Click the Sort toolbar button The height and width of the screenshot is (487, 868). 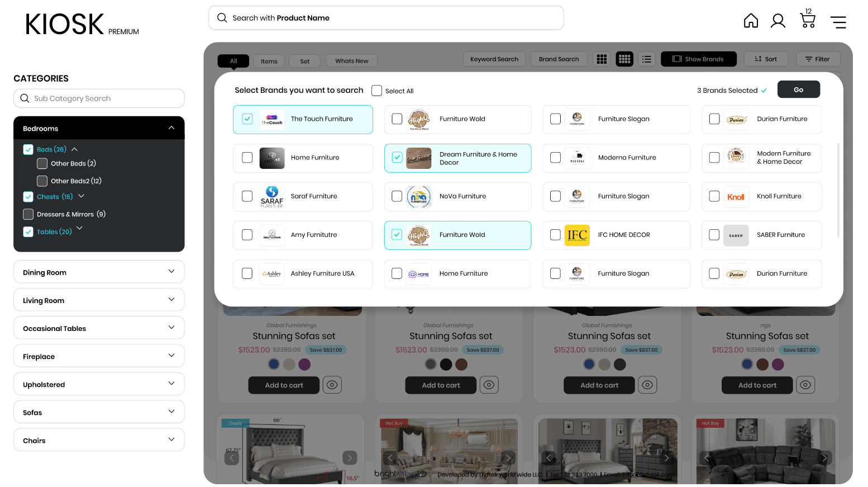(765, 59)
